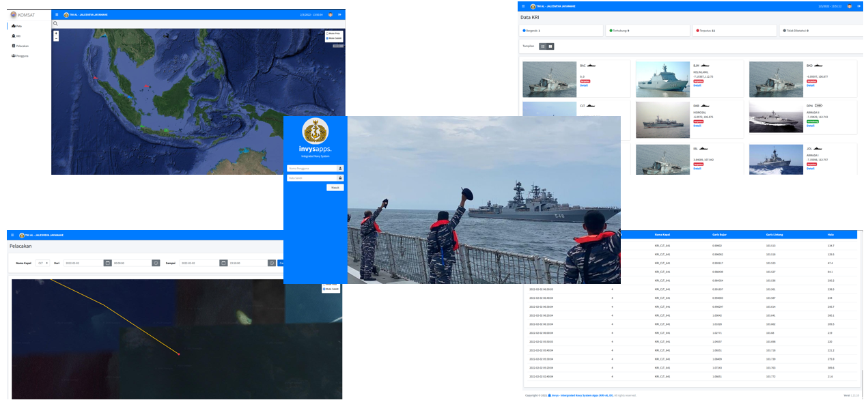868x413 pixels.
Task: Click the hamburger menu icon on the Data KRI page
Action: coord(523,6)
